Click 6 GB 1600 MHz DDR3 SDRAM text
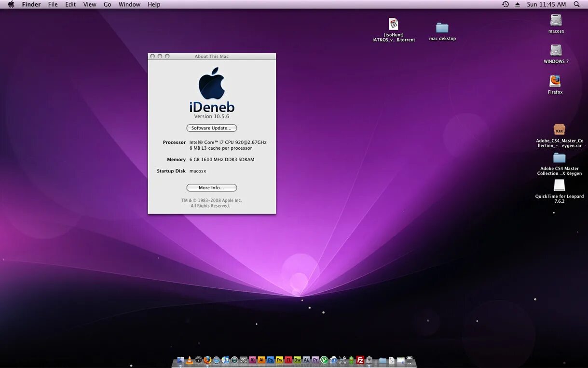Image resolution: width=588 pixels, height=368 pixels. tap(222, 159)
